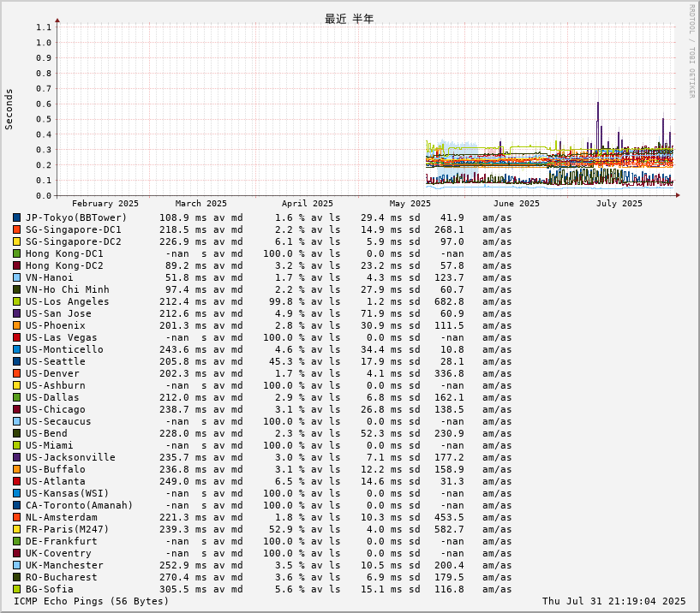Image resolution: width=700 pixels, height=613 pixels.
Task: Select the RO-Bucharest label
Action: click(x=61, y=577)
